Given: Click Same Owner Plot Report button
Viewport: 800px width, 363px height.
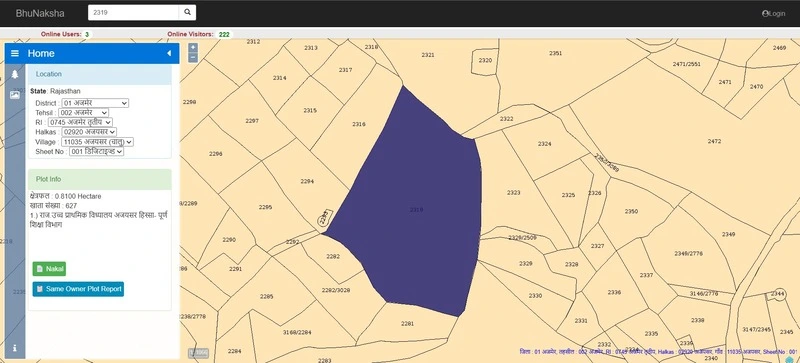Looking at the screenshot, I should 78,289.
